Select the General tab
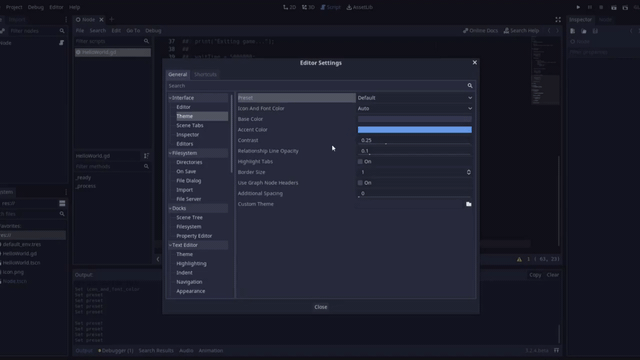Viewport: 640px width, 360px height. [x=178, y=75]
